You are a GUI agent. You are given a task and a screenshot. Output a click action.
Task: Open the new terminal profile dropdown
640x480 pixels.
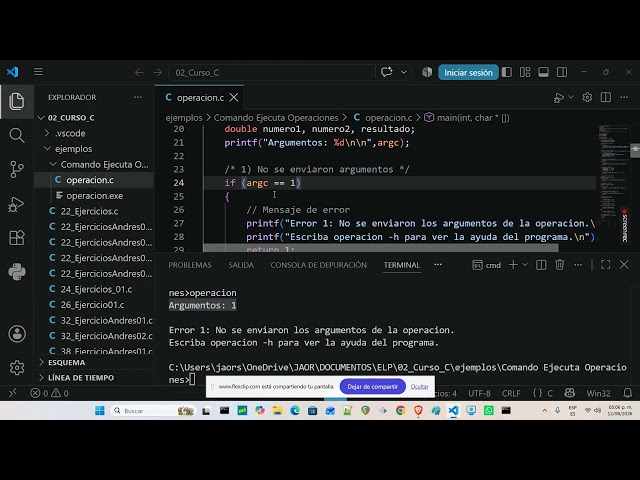[x=525, y=265]
